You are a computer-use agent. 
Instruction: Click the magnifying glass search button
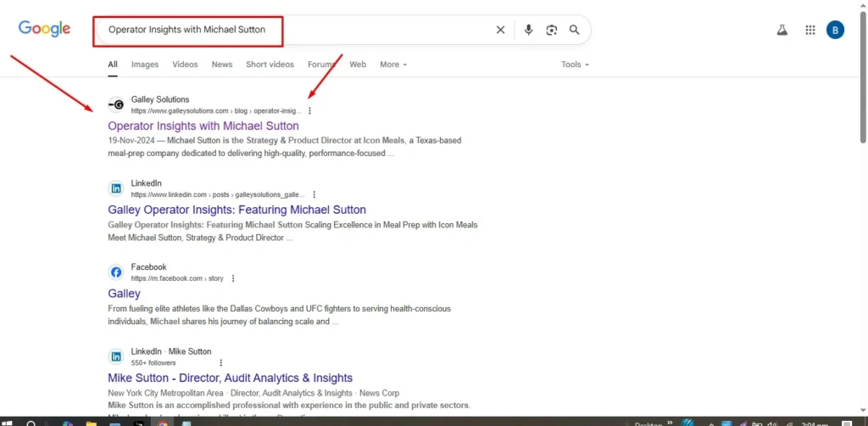point(575,30)
